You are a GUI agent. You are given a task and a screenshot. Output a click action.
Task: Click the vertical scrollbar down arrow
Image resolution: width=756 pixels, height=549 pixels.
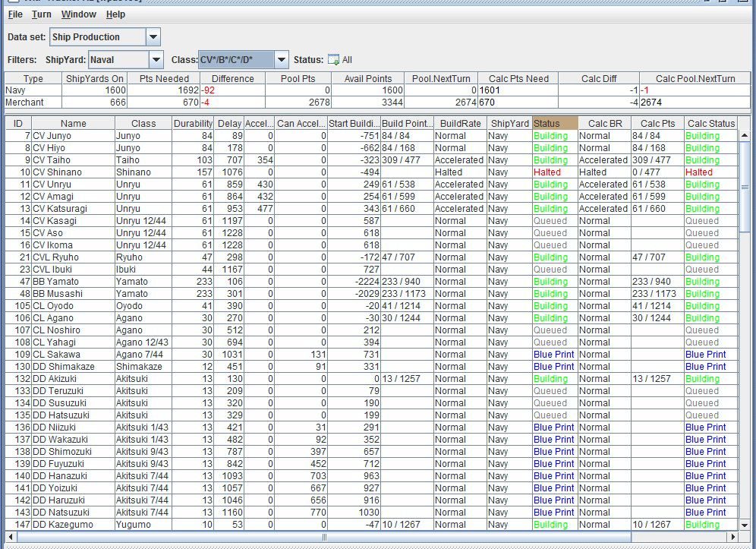tap(745, 525)
